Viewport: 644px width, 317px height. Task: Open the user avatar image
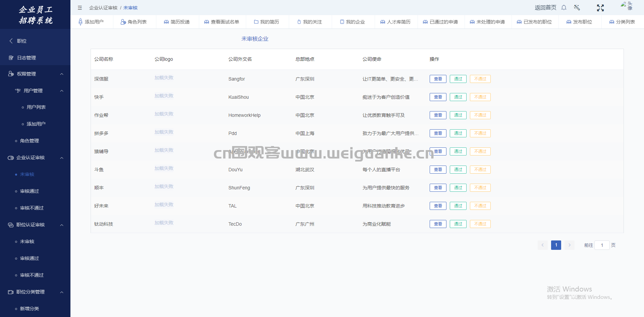(x=627, y=5)
